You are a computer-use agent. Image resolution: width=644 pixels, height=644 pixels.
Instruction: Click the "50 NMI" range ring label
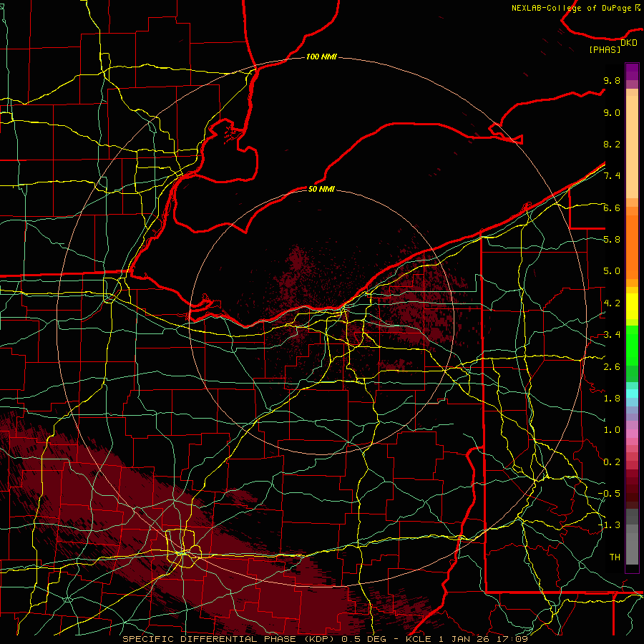pos(321,189)
